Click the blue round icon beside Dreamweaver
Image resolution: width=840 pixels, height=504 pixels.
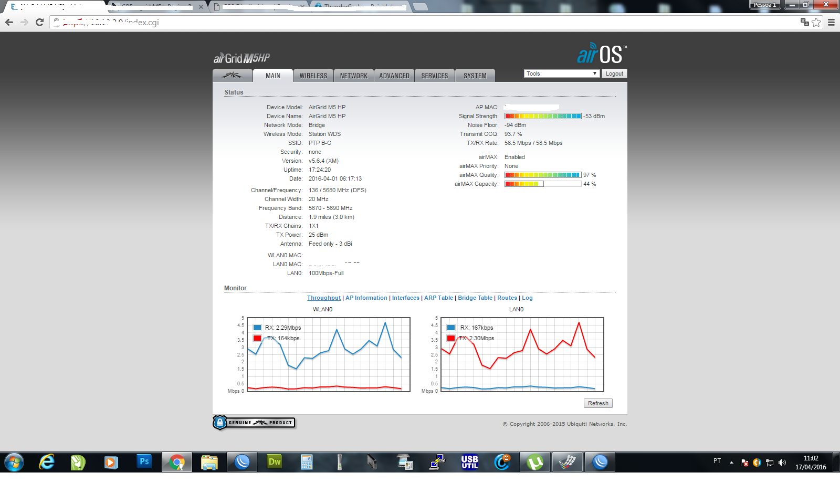(242, 462)
